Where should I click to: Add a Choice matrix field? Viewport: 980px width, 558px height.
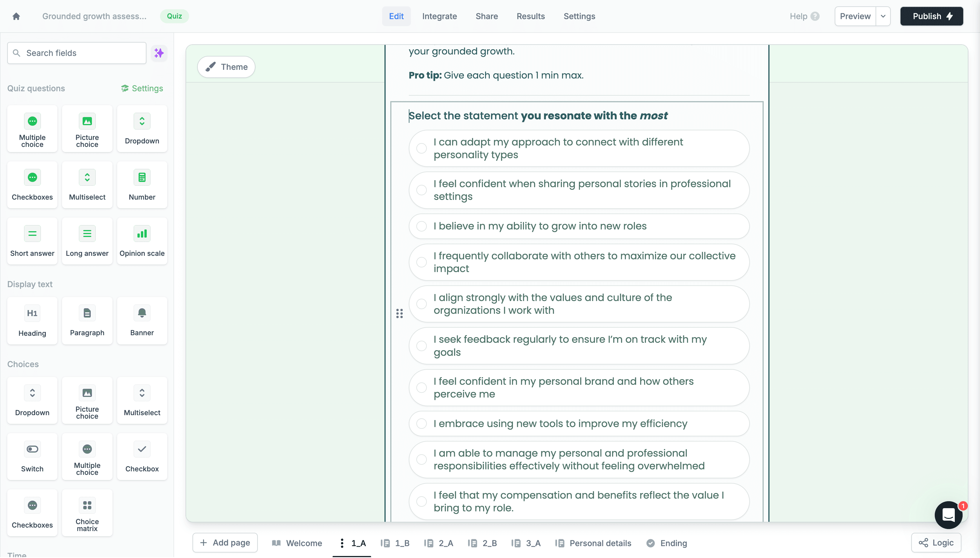click(x=87, y=513)
